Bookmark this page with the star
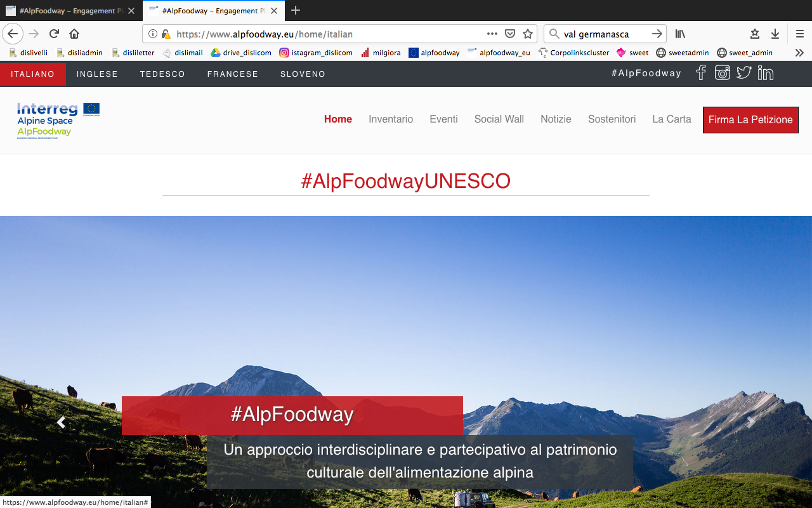The image size is (812, 508). (528, 34)
